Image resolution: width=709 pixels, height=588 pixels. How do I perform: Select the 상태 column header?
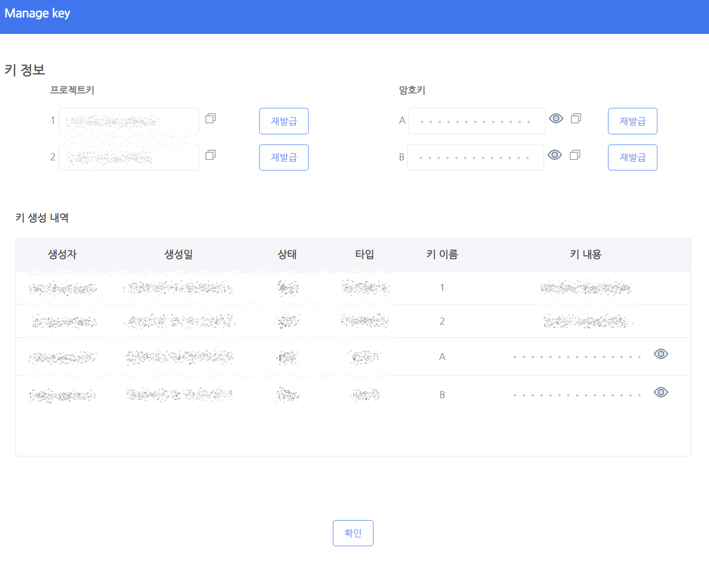pyautogui.click(x=287, y=254)
